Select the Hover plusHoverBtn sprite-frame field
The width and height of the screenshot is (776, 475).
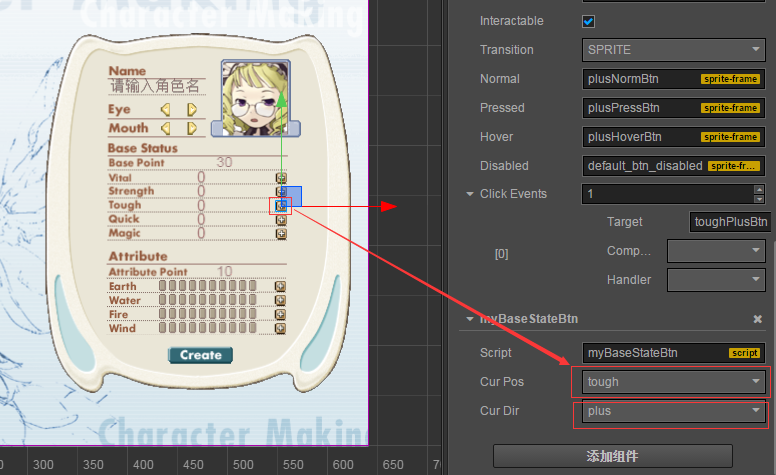(x=674, y=137)
